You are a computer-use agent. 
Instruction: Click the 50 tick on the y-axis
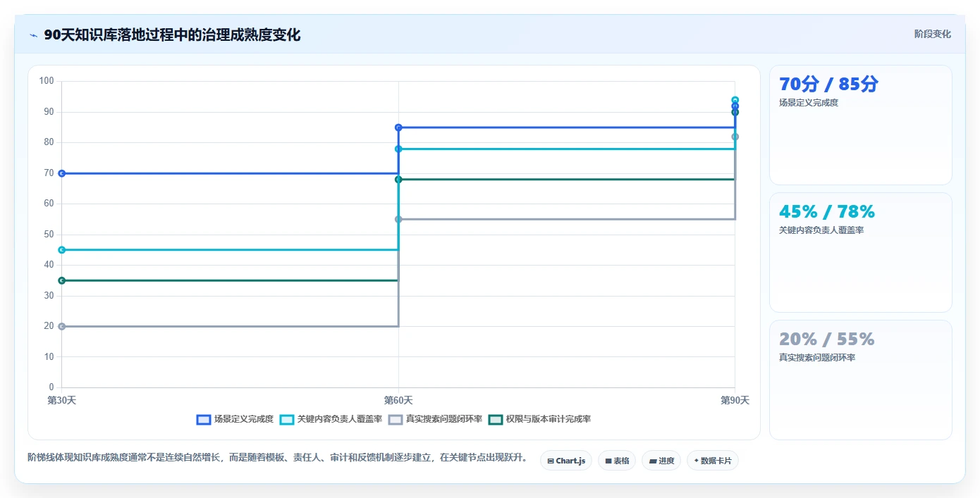click(49, 235)
